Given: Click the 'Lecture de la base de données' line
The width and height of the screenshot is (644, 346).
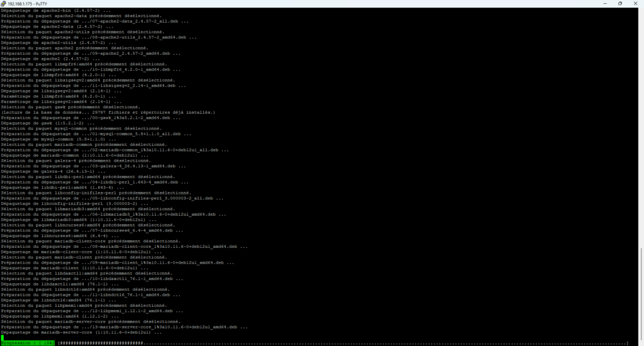Looking at the screenshot, I should tap(108, 112).
